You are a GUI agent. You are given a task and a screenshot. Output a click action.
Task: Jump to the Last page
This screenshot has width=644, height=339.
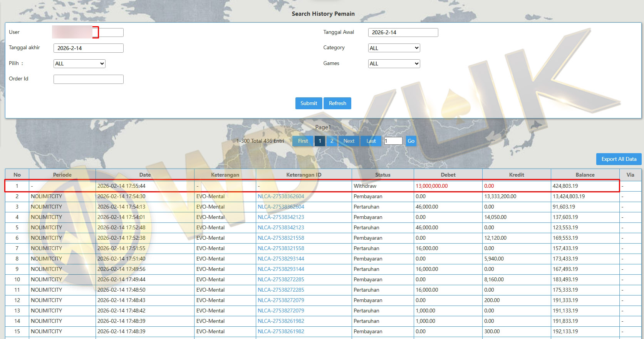tap(371, 141)
